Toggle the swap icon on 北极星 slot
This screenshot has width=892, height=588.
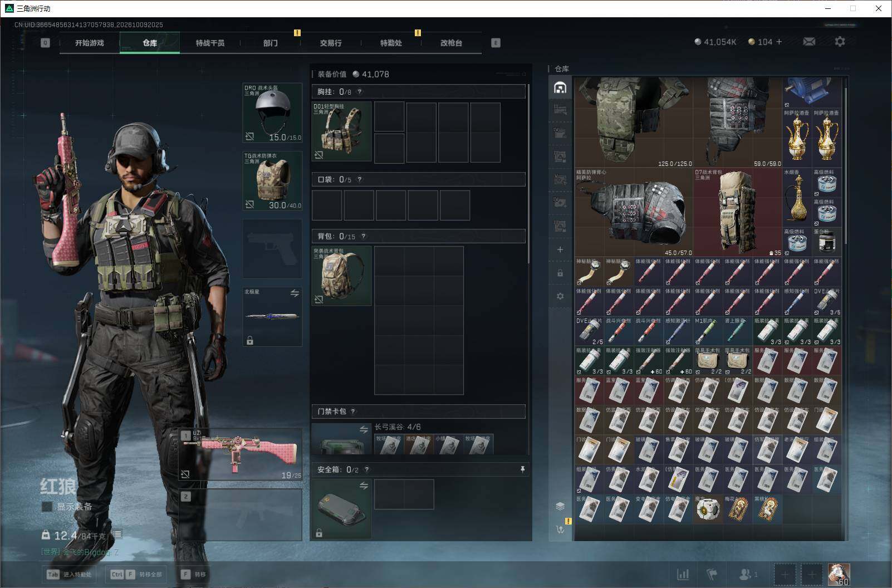[295, 293]
